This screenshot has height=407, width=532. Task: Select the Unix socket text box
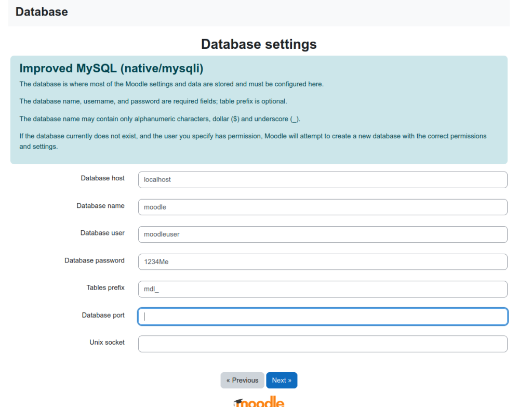click(x=322, y=344)
